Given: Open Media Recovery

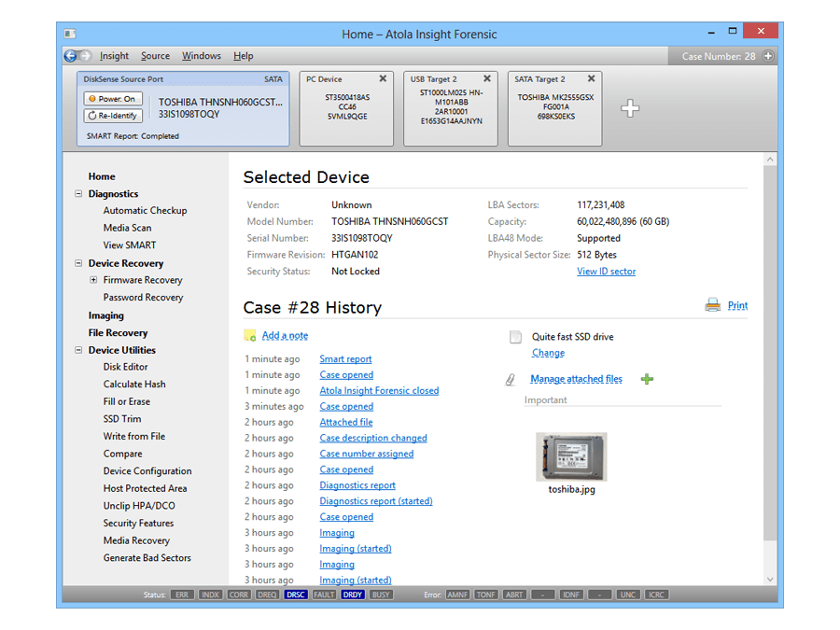Looking at the screenshot, I should [x=136, y=540].
